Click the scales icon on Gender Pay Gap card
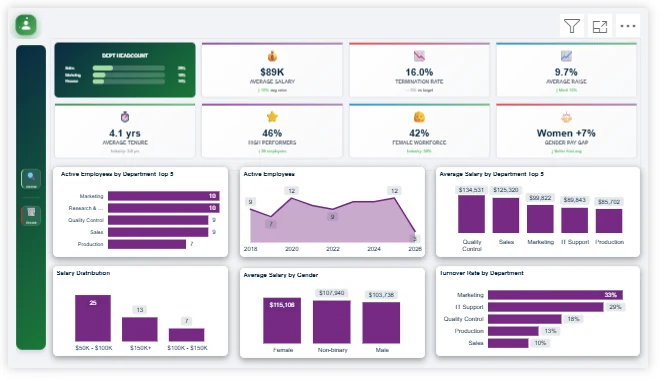 566,117
